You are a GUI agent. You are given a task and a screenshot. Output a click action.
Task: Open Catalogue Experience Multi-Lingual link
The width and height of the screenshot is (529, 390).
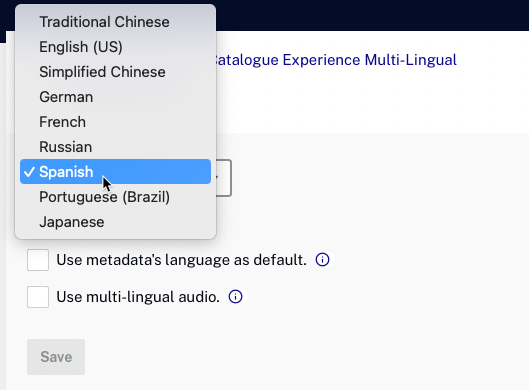(x=335, y=60)
